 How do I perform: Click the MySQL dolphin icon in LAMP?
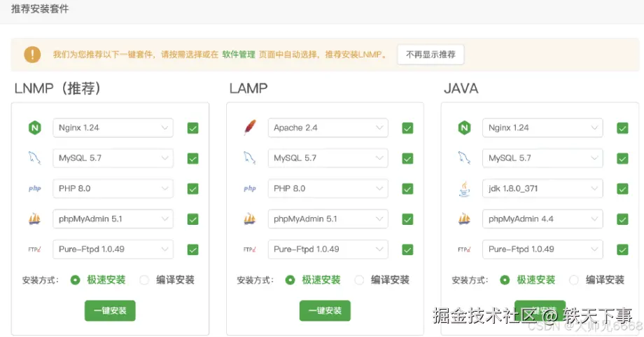pos(249,158)
